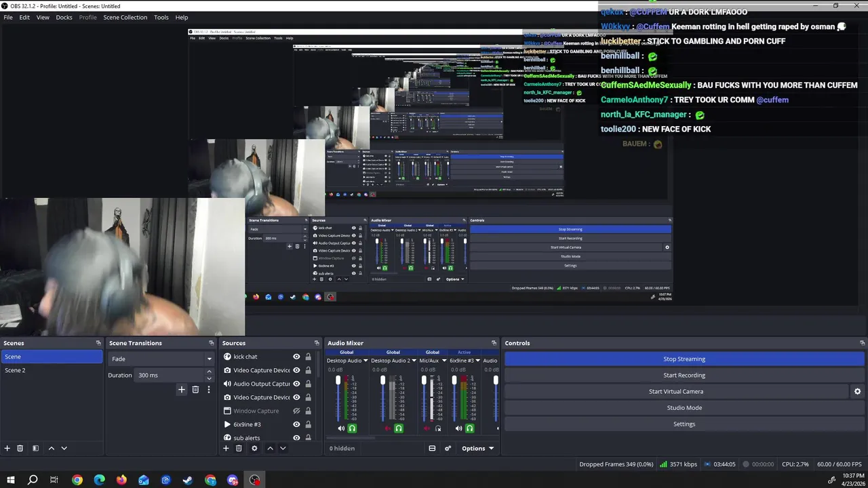Click Desktop Audio volume fader
This screenshot has width=868, height=488.
click(338, 381)
